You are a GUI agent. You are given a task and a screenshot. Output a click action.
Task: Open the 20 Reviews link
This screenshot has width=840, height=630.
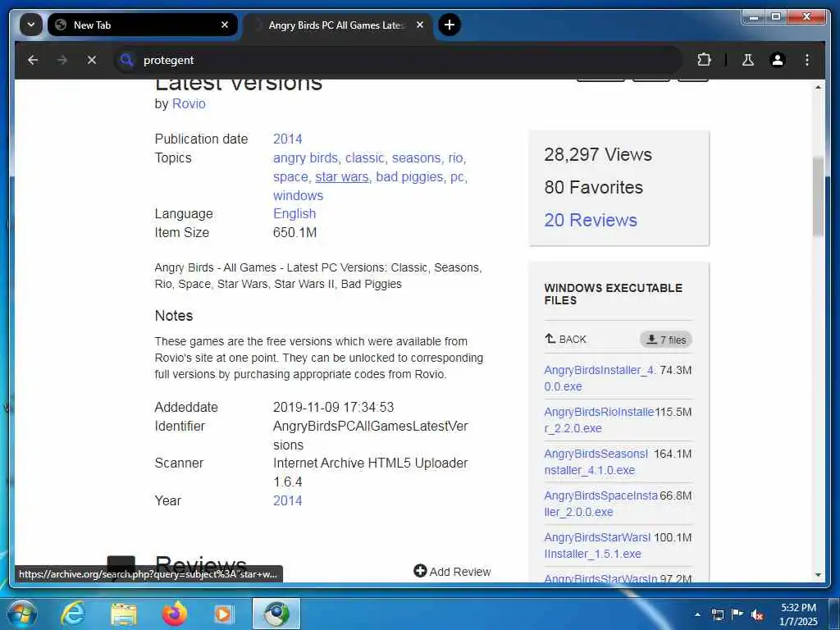coord(591,220)
